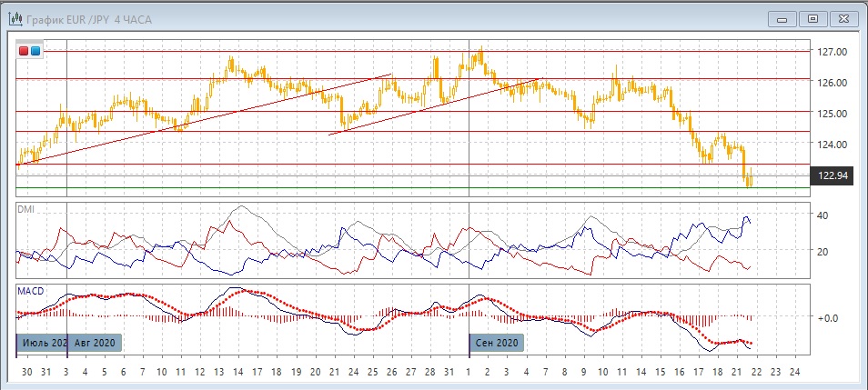Click the 124.00 price axis label

(833, 144)
